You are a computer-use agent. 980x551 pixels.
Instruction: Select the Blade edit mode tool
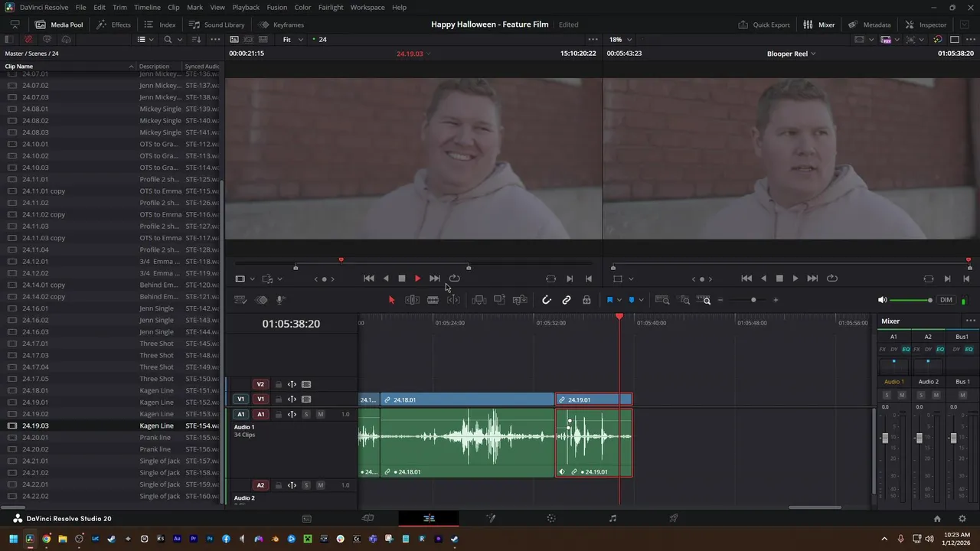coord(433,300)
